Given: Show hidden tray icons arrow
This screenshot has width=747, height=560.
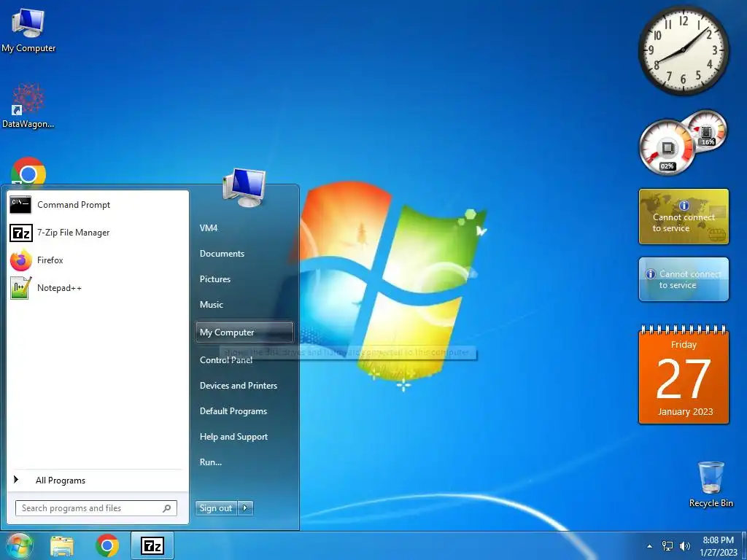Looking at the screenshot, I should [x=649, y=546].
